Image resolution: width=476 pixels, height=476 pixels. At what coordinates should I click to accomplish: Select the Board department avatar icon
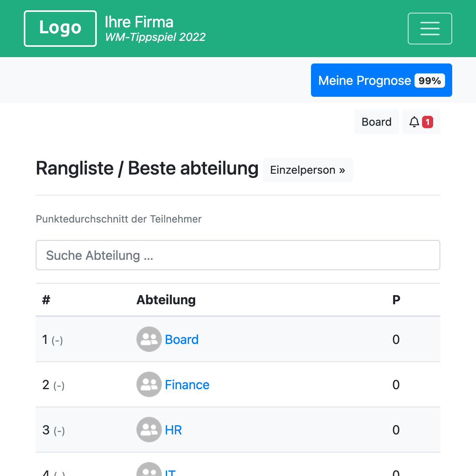(x=149, y=339)
